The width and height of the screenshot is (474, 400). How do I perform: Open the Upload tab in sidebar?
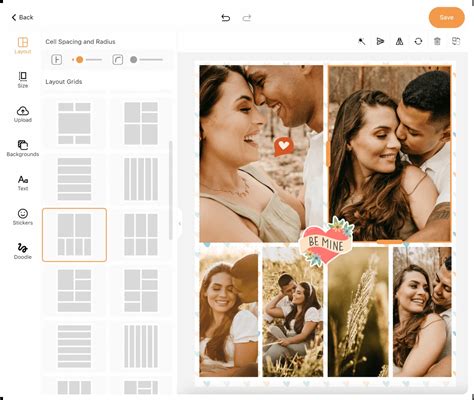(x=23, y=114)
